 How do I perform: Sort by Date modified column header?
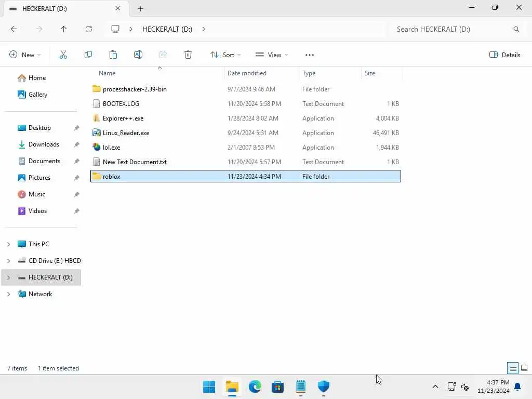pos(247,73)
